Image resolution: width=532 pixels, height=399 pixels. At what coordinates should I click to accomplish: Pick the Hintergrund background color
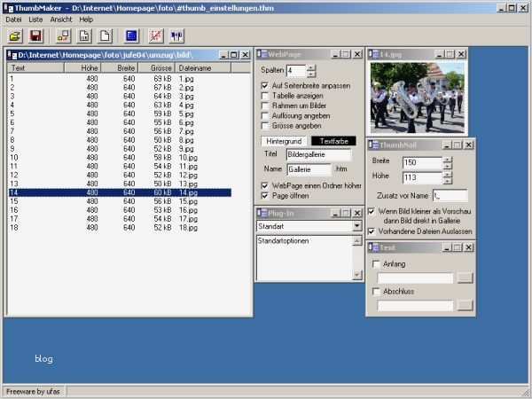[x=284, y=141]
